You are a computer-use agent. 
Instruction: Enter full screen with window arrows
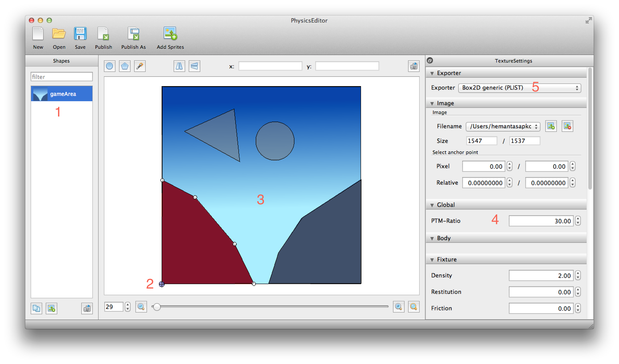click(x=589, y=20)
